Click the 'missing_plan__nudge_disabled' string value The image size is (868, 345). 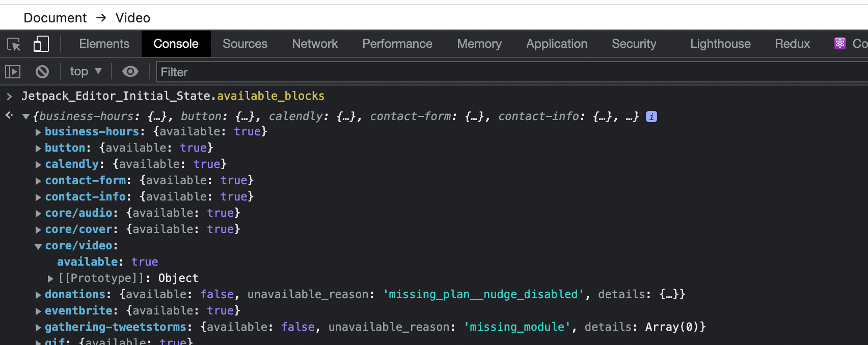pos(484,294)
